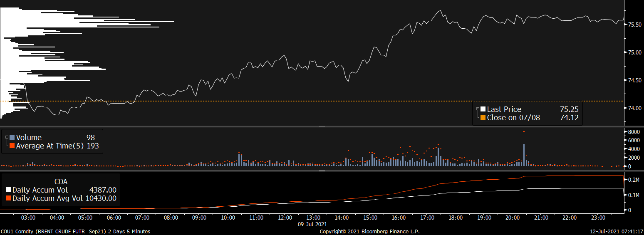Screen dimensions: 644x235
Task: Select the Daily Accum Vol legend label
Action: coord(41,190)
